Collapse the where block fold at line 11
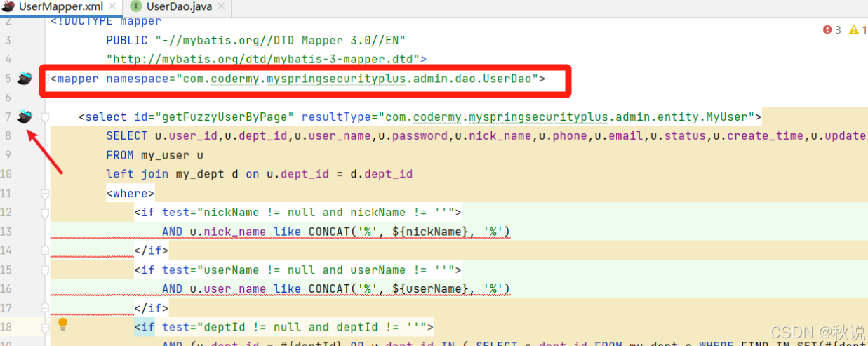This screenshot has width=868, height=346. tap(45, 193)
